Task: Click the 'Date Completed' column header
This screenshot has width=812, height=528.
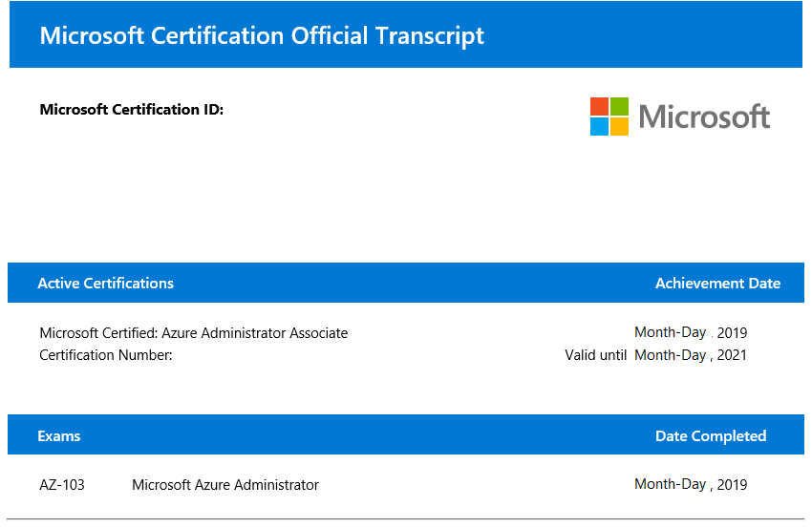Action: pyautogui.click(x=711, y=435)
